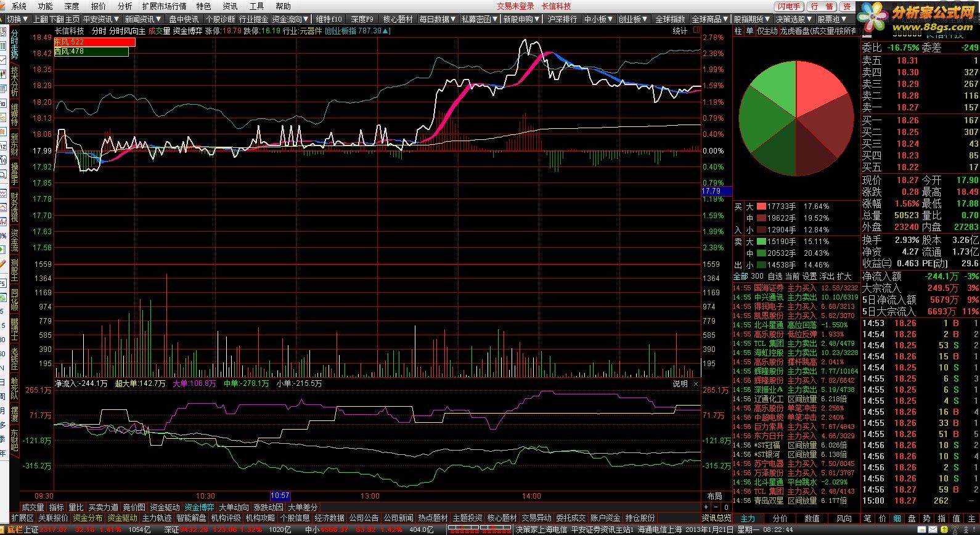Screen dimensions: 980x535
Task: Expand the 新闻资讯 dropdown
Action: pyautogui.click(x=143, y=19)
